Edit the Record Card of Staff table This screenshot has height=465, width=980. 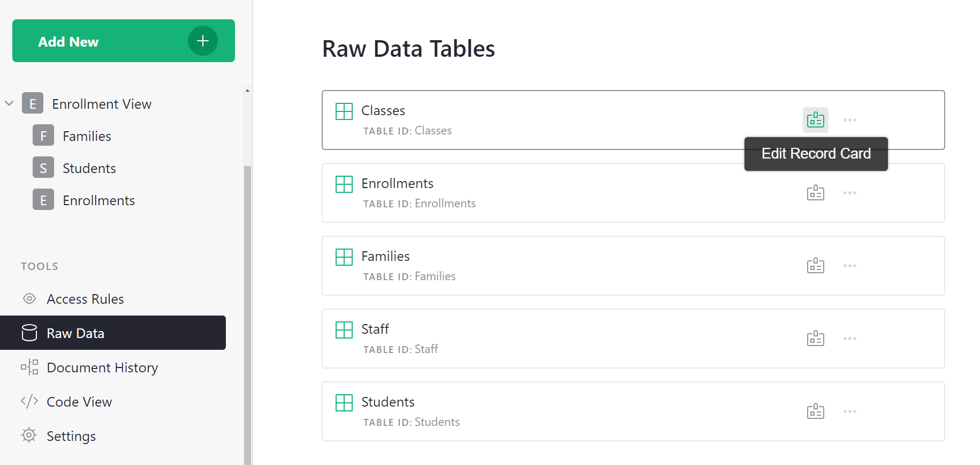[815, 339]
